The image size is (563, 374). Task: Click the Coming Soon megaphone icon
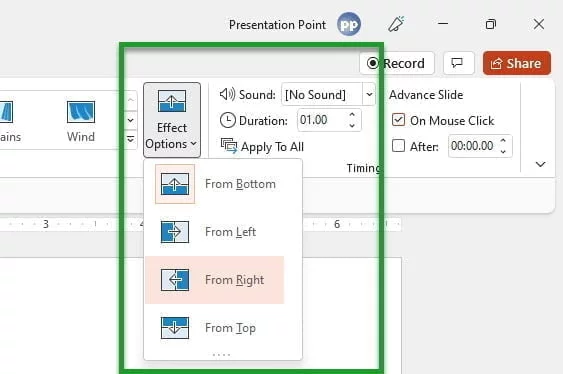click(x=396, y=24)
